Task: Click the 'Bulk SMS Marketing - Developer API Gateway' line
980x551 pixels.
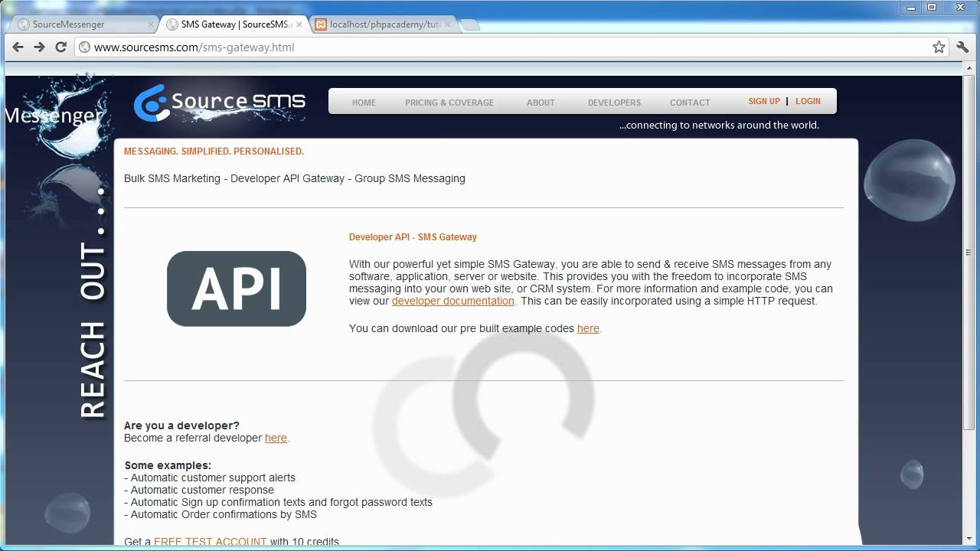Action: point(295,178)
